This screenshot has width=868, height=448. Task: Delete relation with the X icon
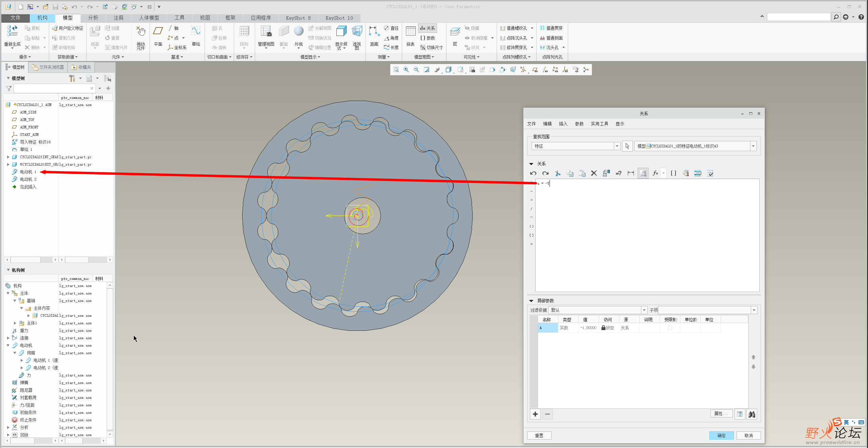pyautogui.click(x=594, y=173)
